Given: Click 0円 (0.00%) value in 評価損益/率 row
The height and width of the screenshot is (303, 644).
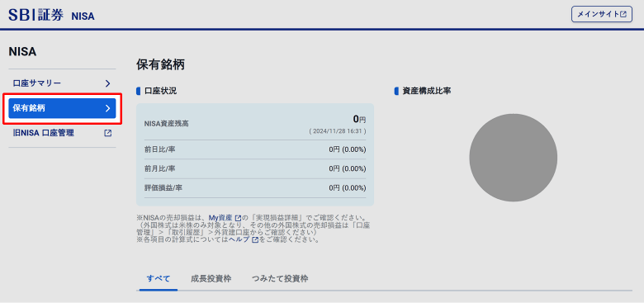Looking at the screenshot, I should coord(348,188).
